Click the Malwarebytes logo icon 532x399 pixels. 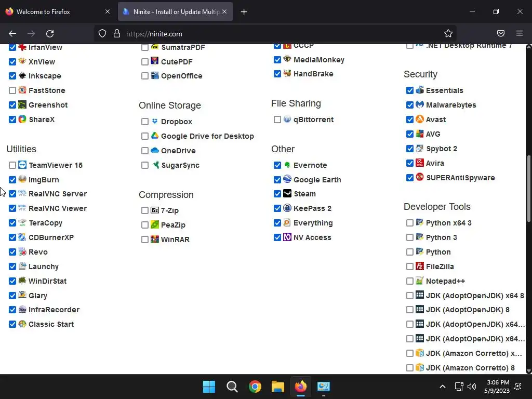420,104
